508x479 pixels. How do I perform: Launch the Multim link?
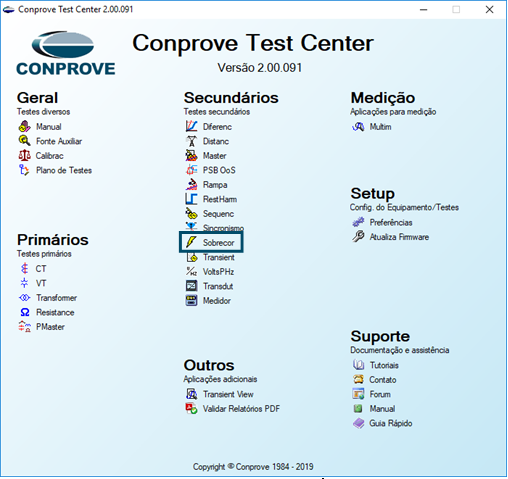coord(380,127)
